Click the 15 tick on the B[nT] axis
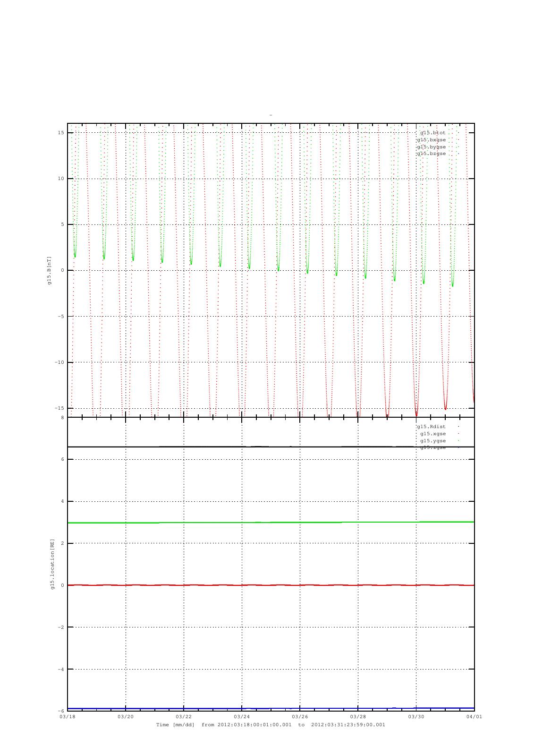Image resolution: width=534 pixels, height=756 pixels. (x=61, y=133)
